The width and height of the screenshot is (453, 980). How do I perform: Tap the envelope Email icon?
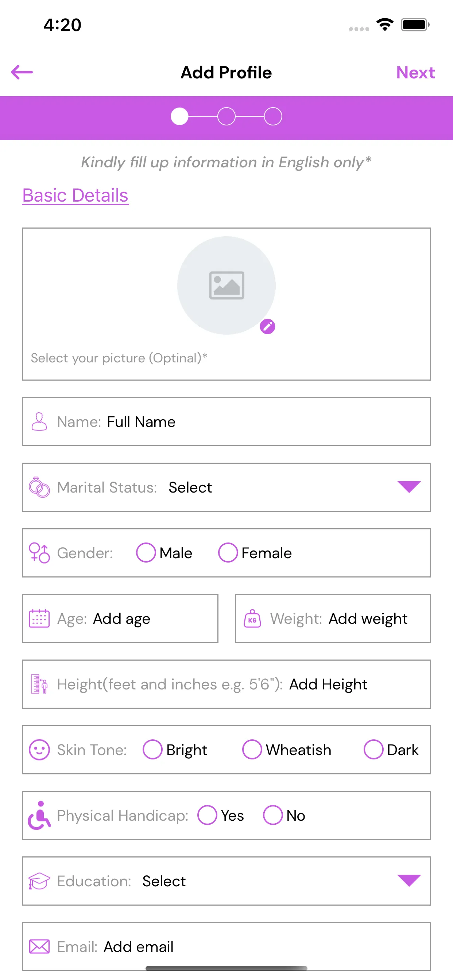coord(39,946)
